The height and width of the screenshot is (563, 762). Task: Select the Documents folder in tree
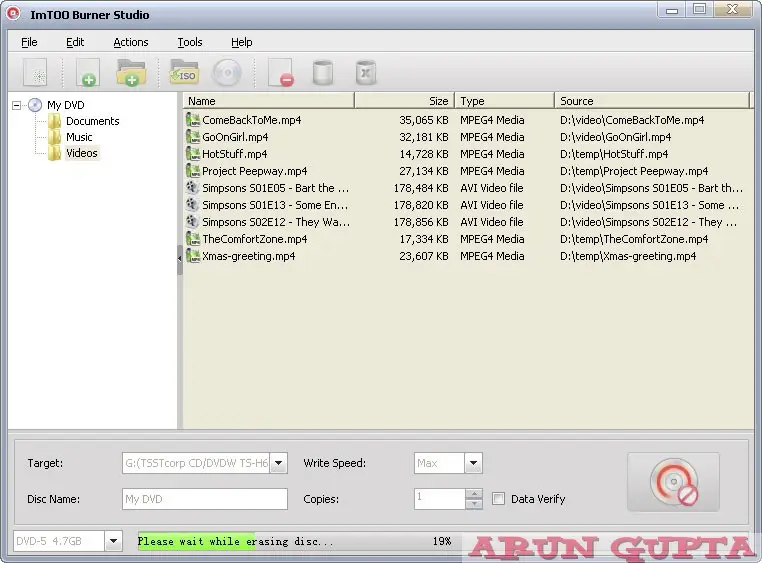click(x=92, y=121)
